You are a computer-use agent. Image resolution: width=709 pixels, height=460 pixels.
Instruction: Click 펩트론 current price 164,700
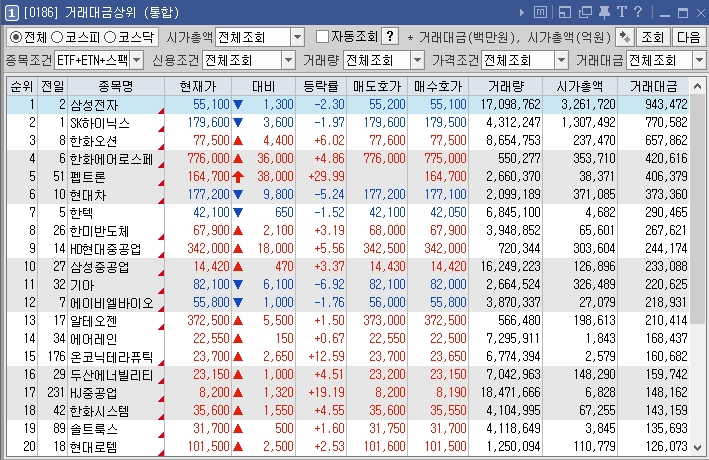208,176
